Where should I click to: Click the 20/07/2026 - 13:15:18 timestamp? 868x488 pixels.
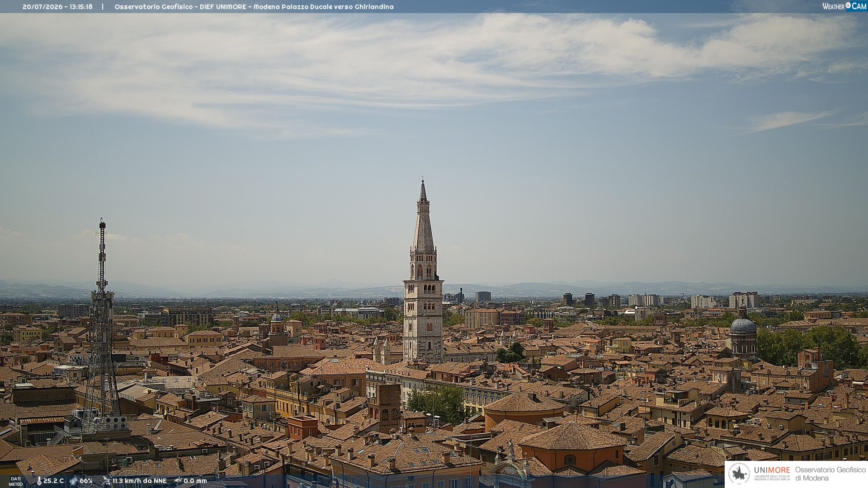pos(57,7)
